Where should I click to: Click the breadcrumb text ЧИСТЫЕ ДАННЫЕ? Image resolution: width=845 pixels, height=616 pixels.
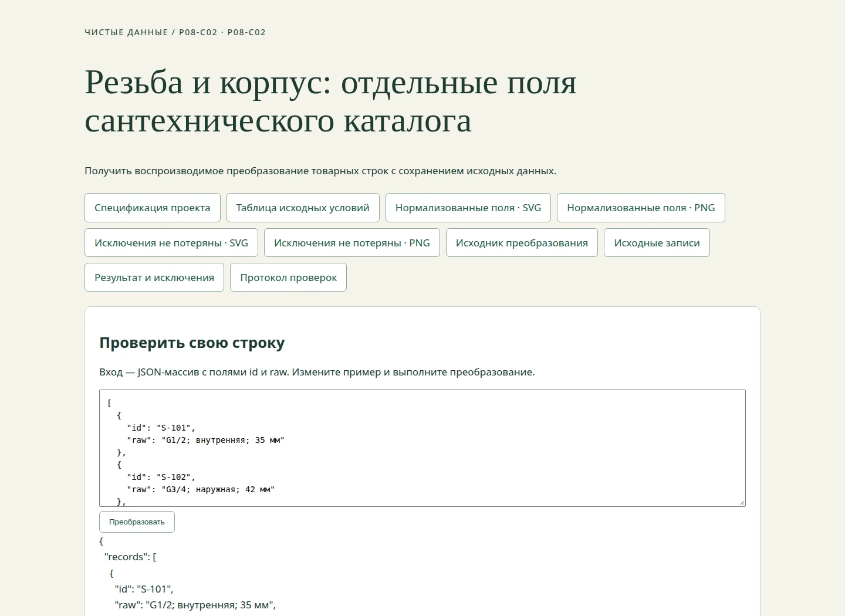tap(126, 32)
